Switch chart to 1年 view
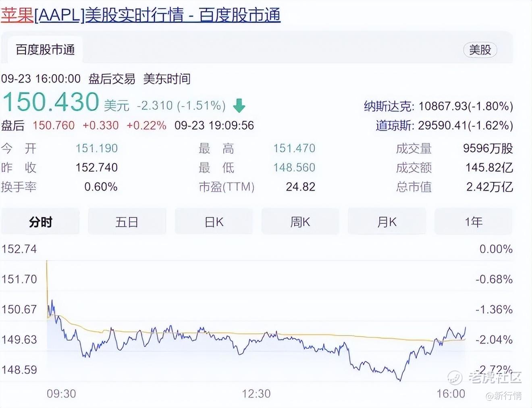 (x=474, y=222)
